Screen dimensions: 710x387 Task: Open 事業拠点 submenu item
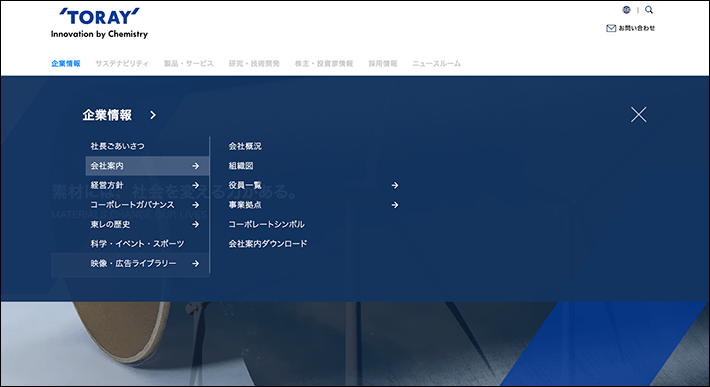(245, 205)
